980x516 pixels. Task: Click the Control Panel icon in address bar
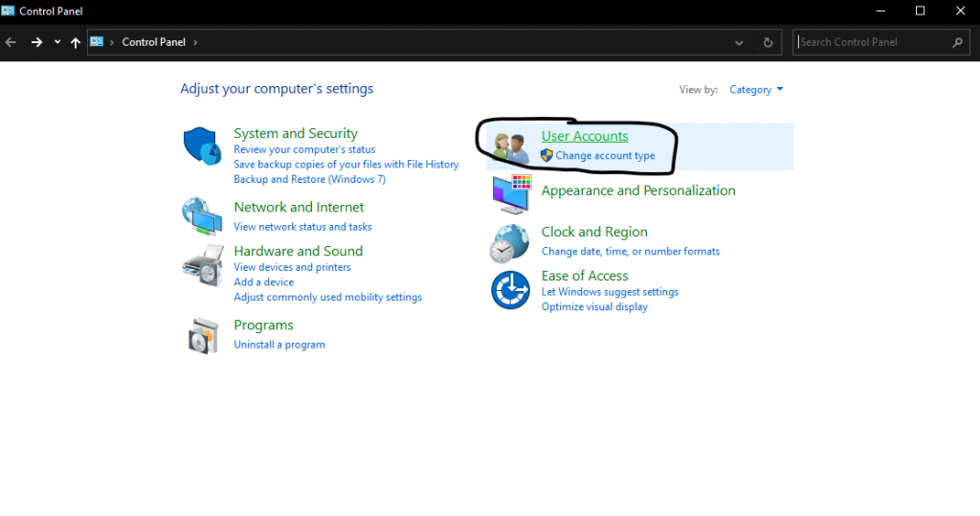[97, 42]
